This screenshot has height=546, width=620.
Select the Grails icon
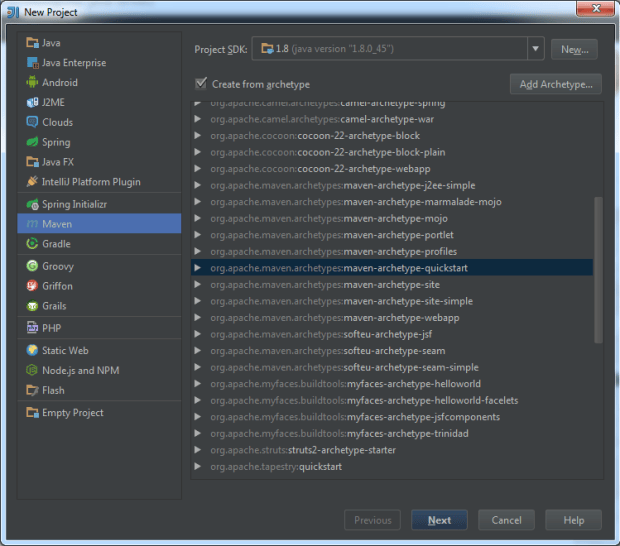32,306
